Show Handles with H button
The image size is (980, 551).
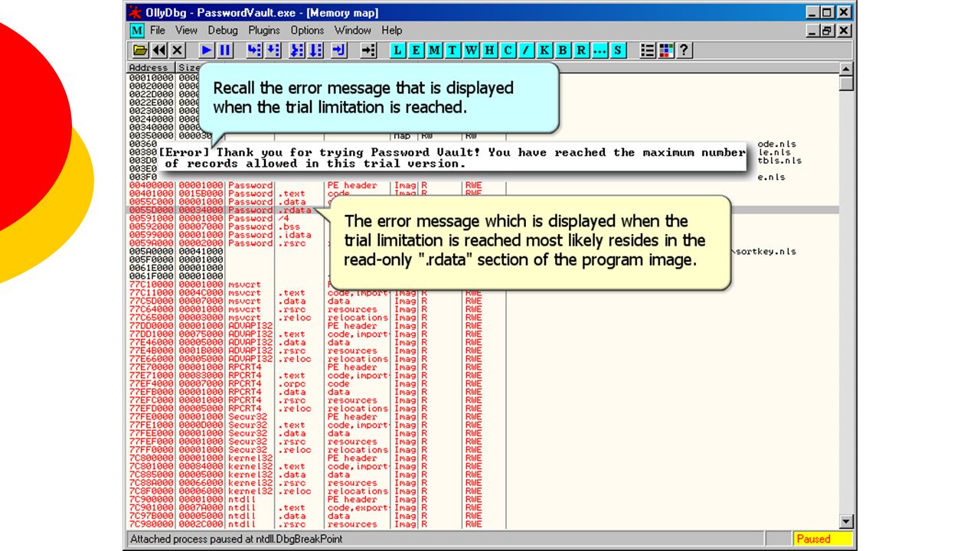489,51
